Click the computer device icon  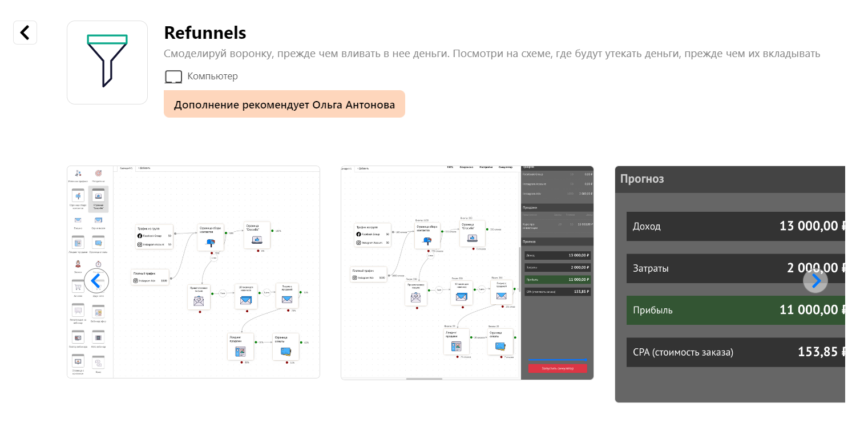pos(173,76)
